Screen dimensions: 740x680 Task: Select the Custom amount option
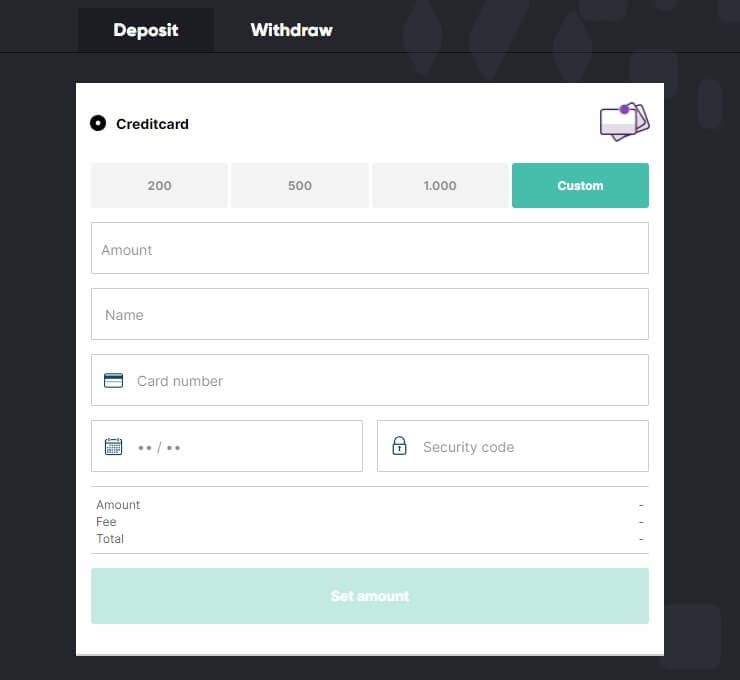(580, 185)
